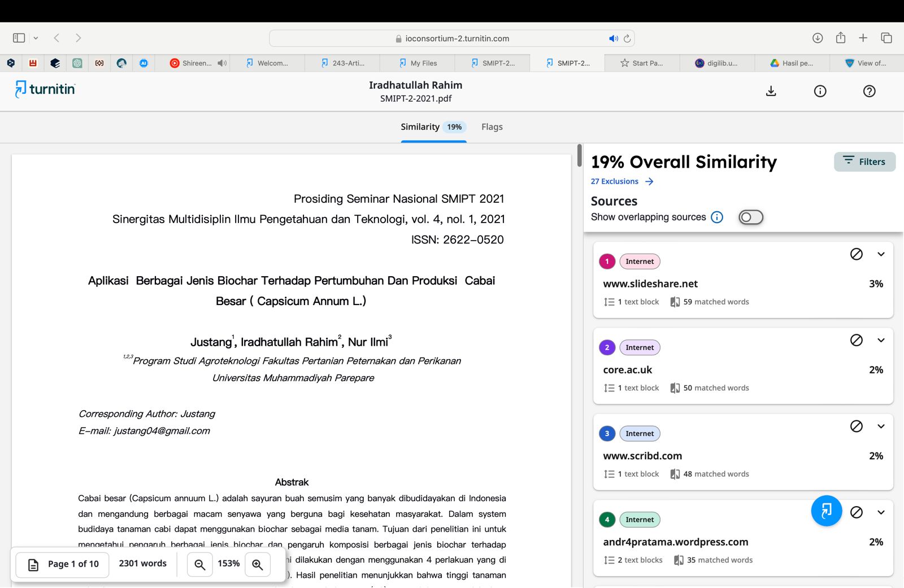Select the andr4pratama.wordpress.com source name
Image resolution: width=904 pixels, height=588 pixels.
click(676, 542)
